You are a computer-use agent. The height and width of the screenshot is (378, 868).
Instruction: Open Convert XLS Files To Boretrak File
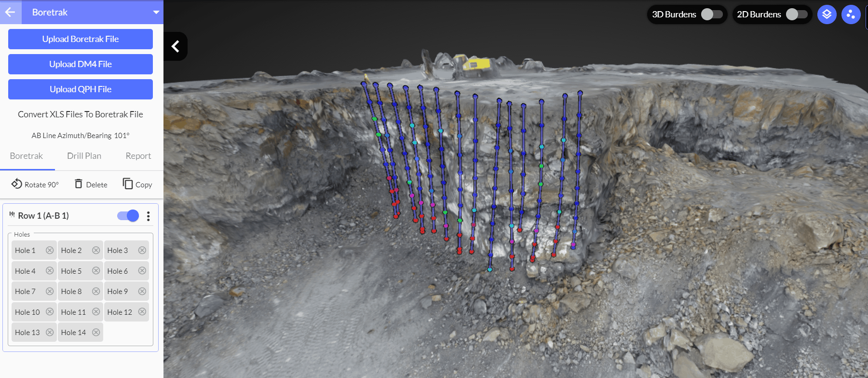tap(81, 114)
